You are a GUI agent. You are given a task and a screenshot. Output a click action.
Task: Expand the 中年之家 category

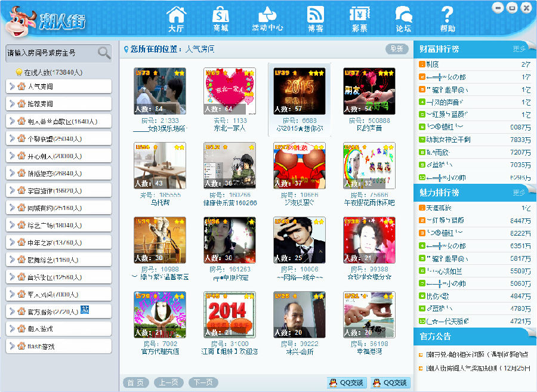(12, 242)
